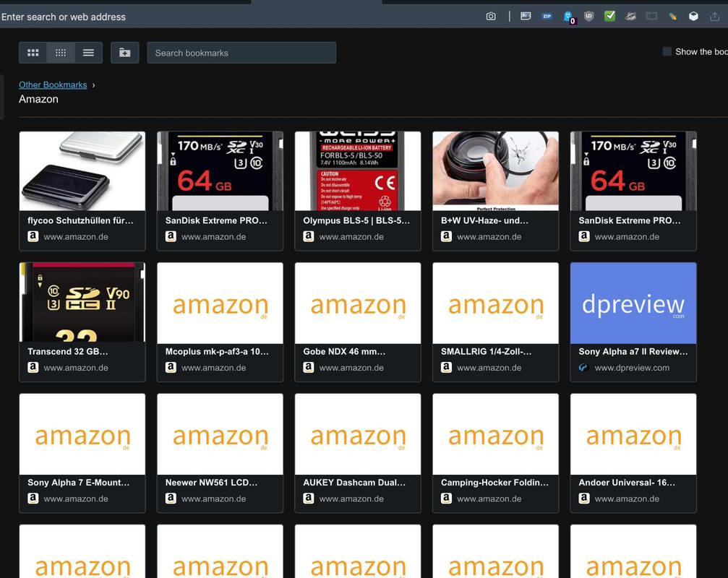728x578 pixels.
Task: Click 'Andoer Universal- 16…' bookmark title
Action: [x=627, y=483]
